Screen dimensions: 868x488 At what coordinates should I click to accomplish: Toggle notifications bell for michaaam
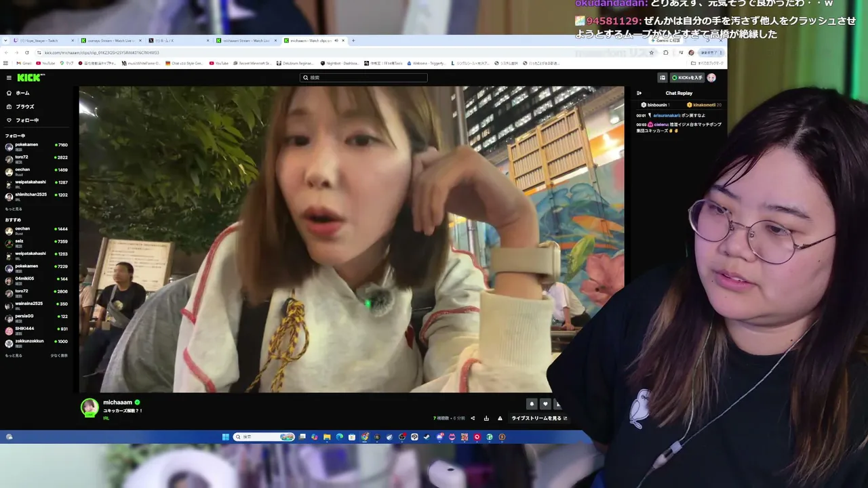(x=532, y=404)
